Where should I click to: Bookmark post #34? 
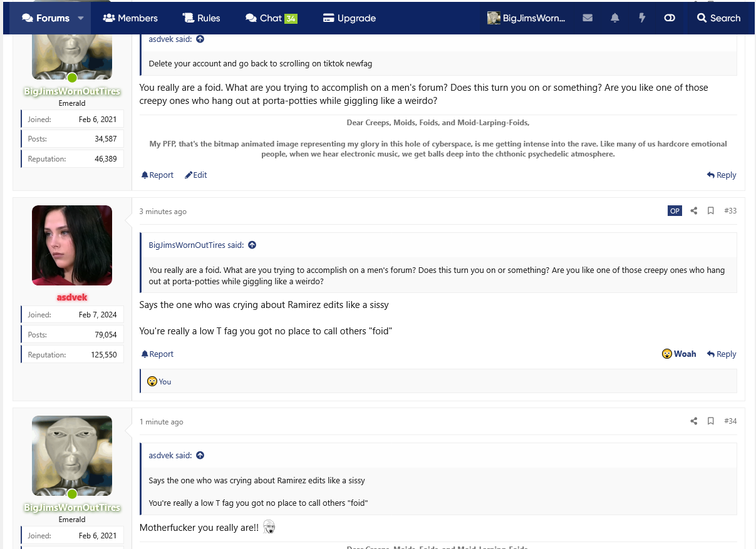(x=711, y=421)
